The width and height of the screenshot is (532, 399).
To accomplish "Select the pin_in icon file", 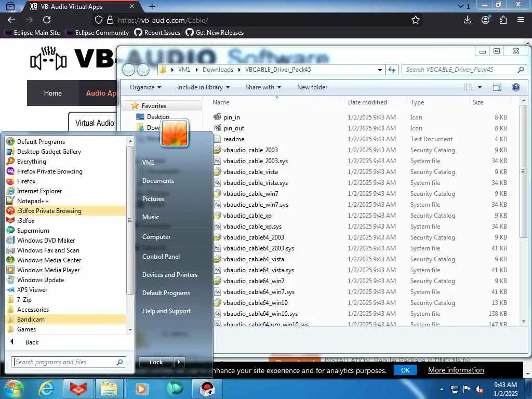I will (x=231, y=117).
